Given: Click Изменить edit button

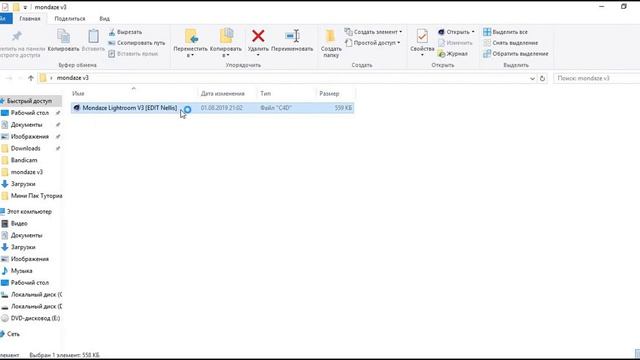Looking at the screenshot, I should (x=455, y=43).
